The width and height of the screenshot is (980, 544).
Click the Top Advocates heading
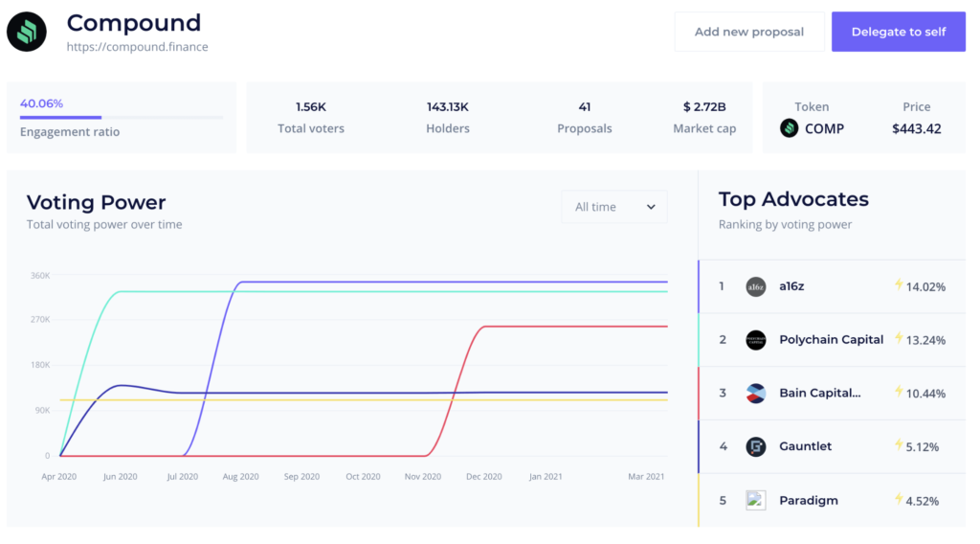click(x=793, y=199)
